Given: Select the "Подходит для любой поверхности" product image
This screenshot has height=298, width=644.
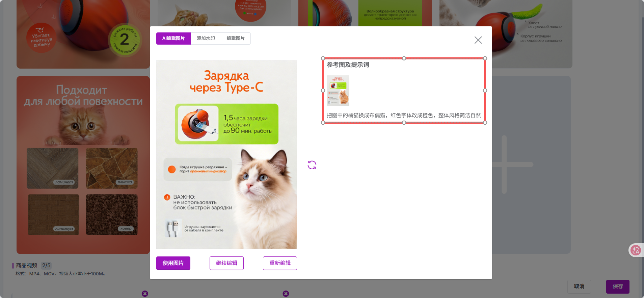Looking at the screenshot, I should click(x=83, y=165).
